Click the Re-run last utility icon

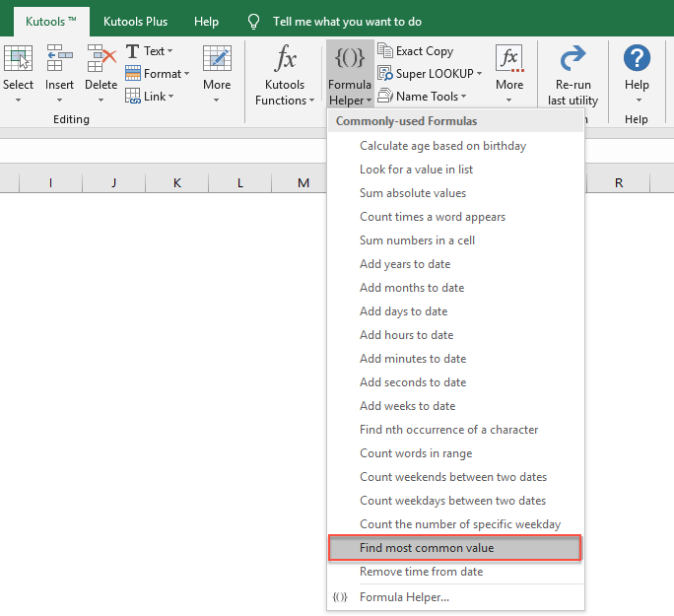(573, 59)
